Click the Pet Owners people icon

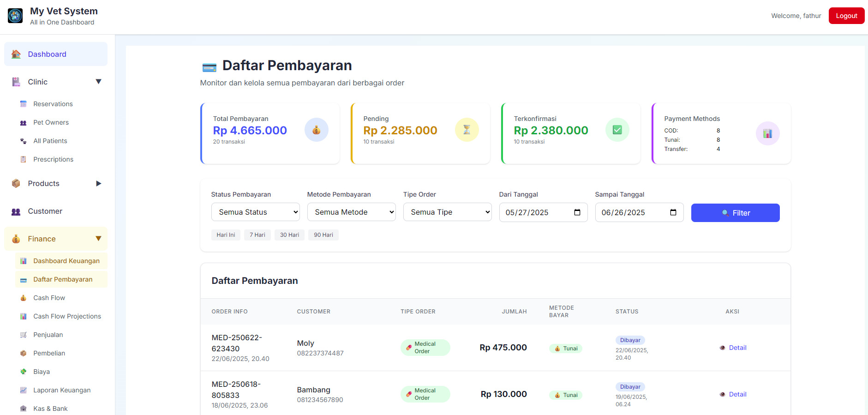24,122
